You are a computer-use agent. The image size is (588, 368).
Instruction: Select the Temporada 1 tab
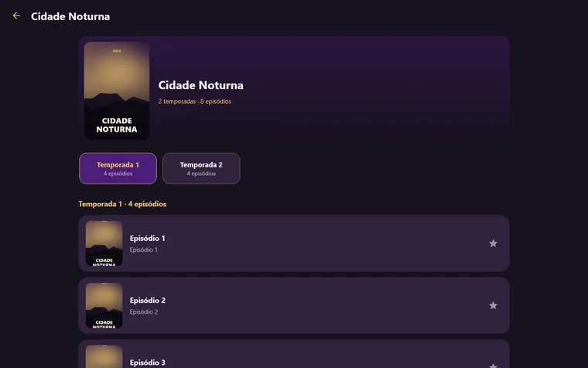(x=118, y=168)
